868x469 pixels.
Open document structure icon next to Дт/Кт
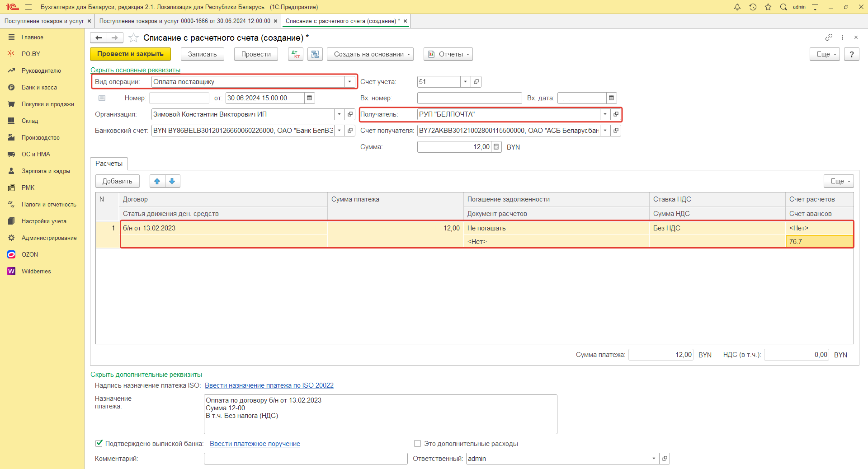pyautogui.click(x=315, y=54)
